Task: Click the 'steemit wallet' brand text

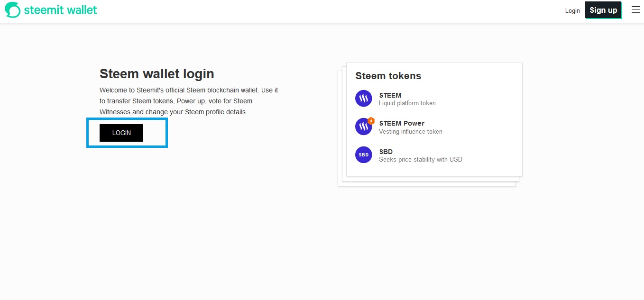Action: coord(61,9)
